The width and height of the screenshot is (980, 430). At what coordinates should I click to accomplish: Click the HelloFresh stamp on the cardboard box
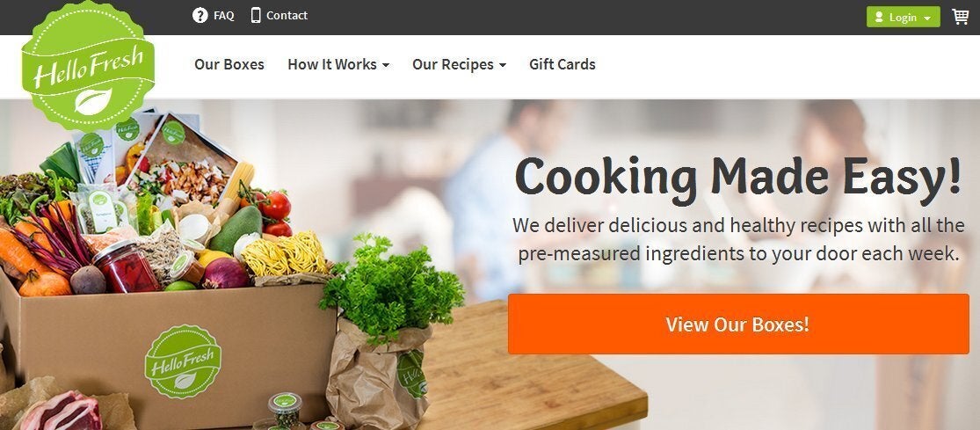pyautogui.click(x=183, y=361)
